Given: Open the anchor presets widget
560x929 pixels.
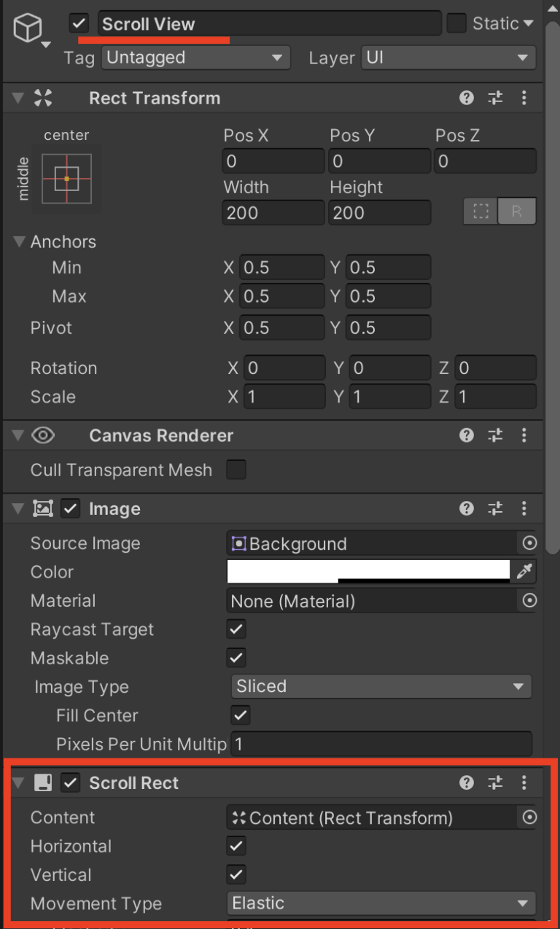Looking at the screenshot, I should (x=66, y=177).
